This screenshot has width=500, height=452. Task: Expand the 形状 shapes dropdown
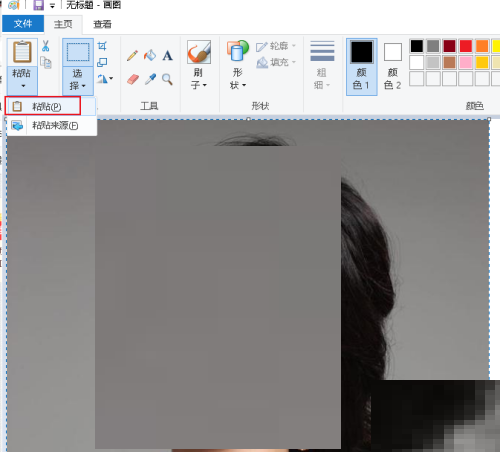[x=244, y=85]
